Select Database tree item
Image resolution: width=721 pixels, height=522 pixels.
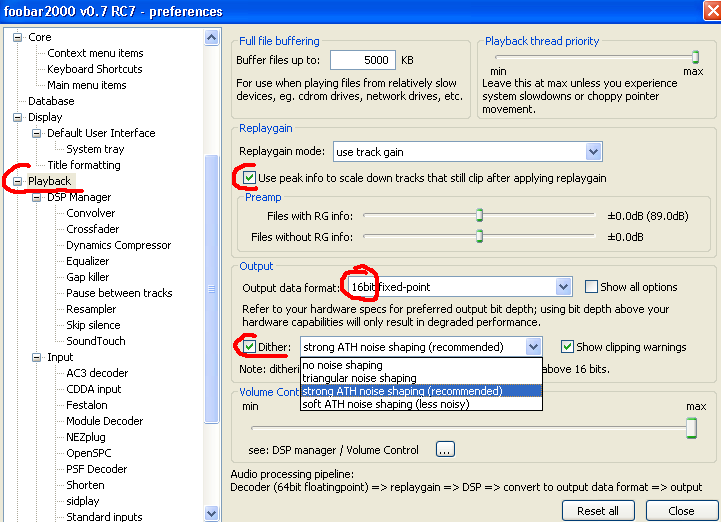pyautogui.click(x=51, y=101)
